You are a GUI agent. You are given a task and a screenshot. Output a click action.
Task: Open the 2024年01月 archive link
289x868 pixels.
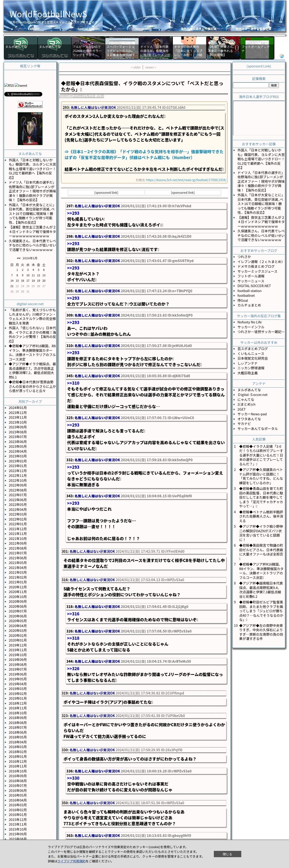(x=18, y=408)
